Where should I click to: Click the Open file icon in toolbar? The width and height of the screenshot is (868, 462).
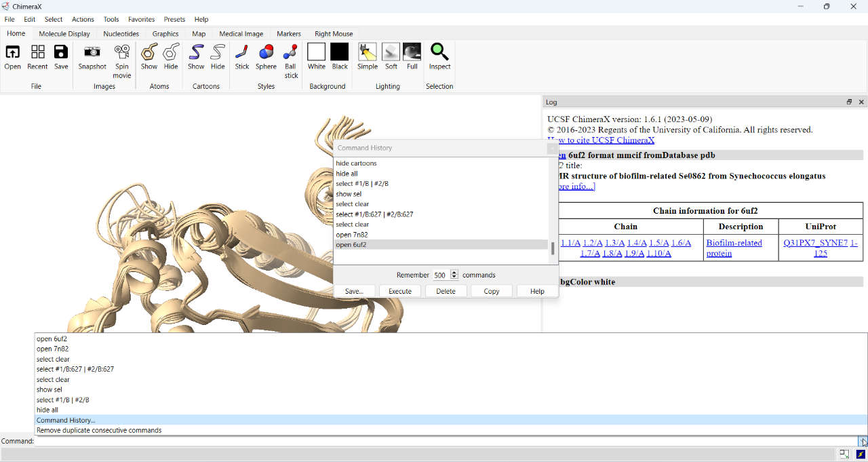(x=12, y=52)
